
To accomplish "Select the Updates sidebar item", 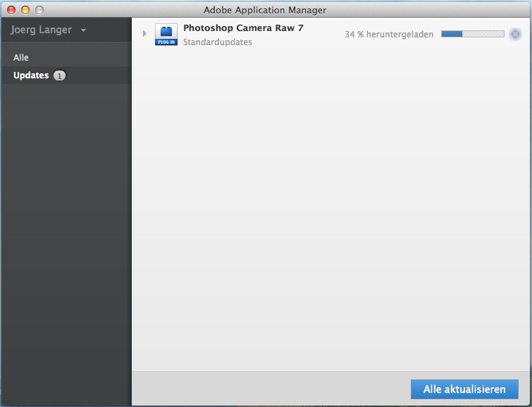I will [x=31, y=75].
